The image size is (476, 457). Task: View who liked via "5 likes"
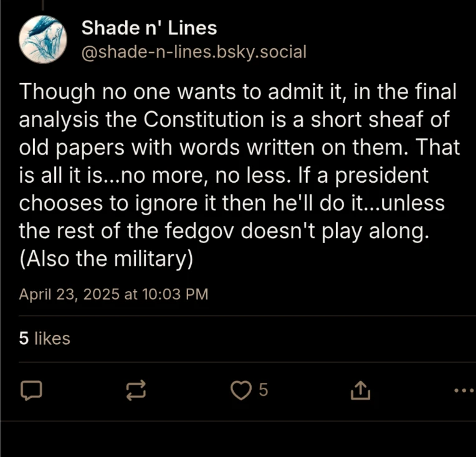(44, 339)
